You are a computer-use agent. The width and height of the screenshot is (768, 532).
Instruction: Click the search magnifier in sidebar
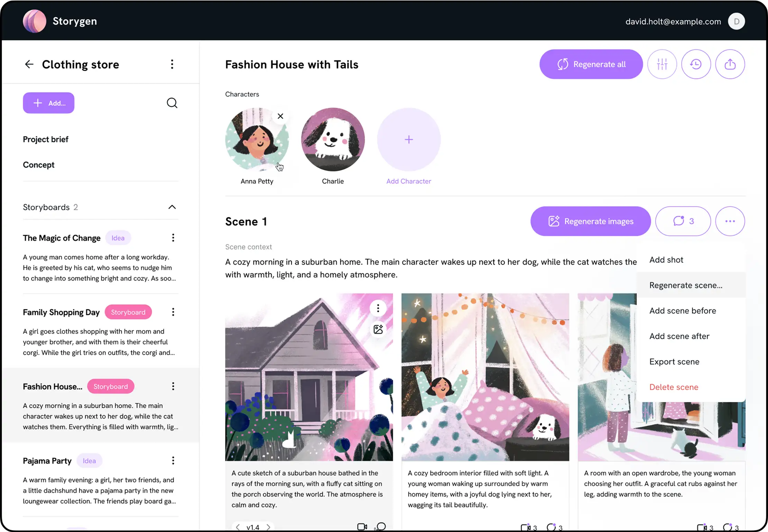point(172,103)
